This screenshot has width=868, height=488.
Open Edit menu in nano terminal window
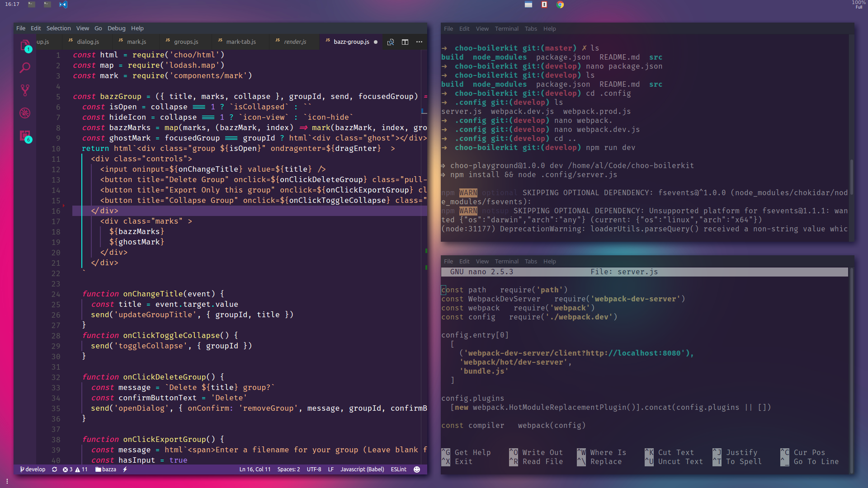pos(464,262)
